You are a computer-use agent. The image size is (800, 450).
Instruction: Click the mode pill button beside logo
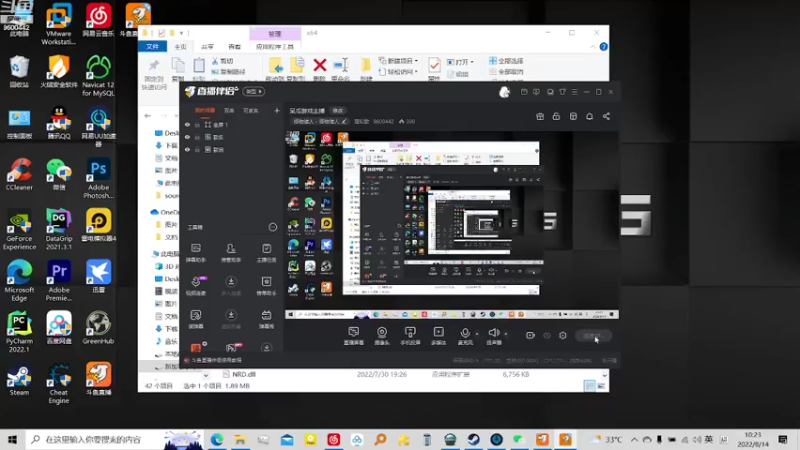(254, 91)
